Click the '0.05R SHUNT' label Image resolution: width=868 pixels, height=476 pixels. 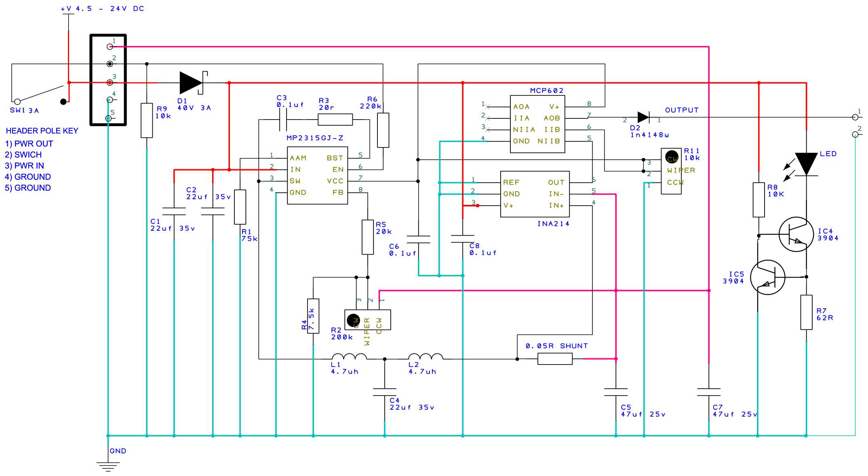pyautogui.click(x=557, y=346)
